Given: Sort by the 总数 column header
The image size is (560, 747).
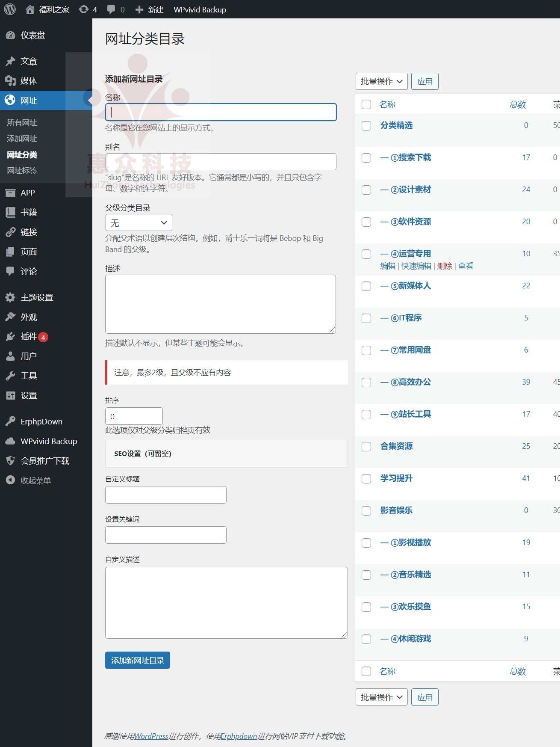Looking at the screenshot, I should (518, 104).
